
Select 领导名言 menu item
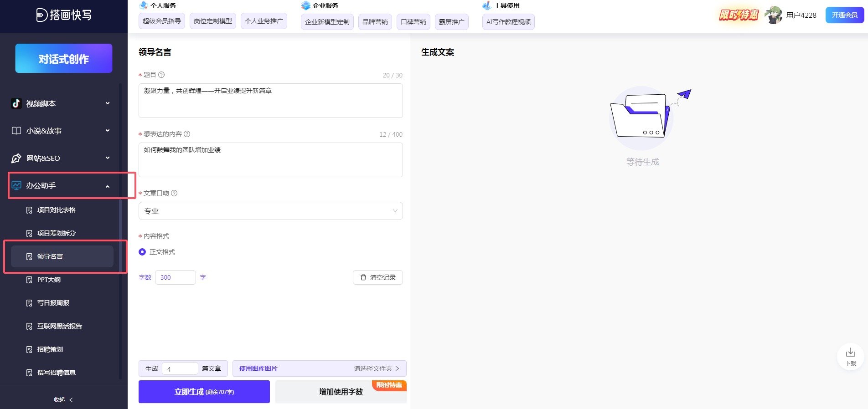(62, 256)
